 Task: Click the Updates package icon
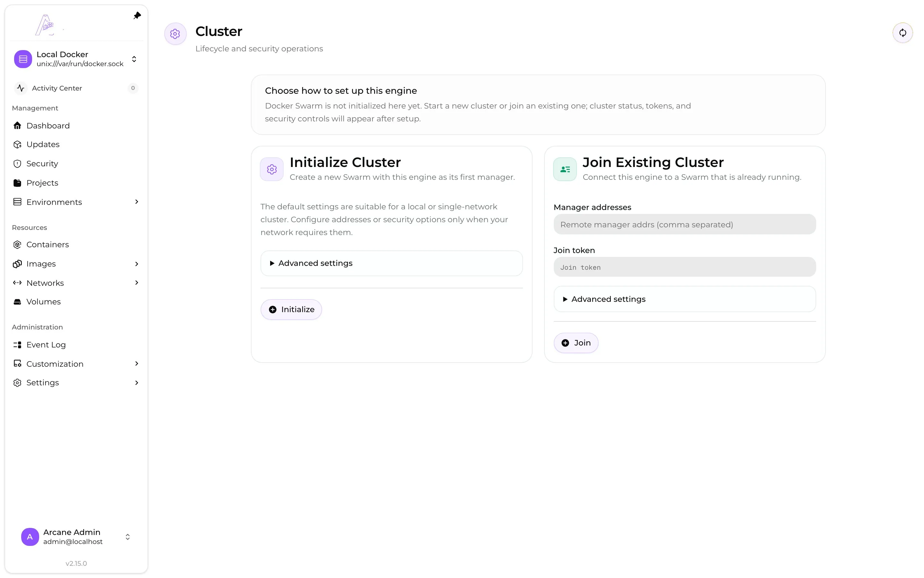(x=17, y=144)
